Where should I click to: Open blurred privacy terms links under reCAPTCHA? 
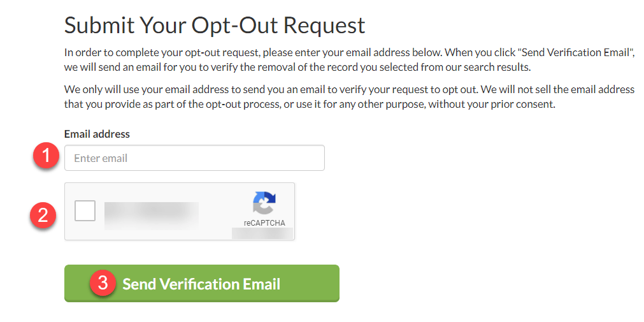[262, 233]
